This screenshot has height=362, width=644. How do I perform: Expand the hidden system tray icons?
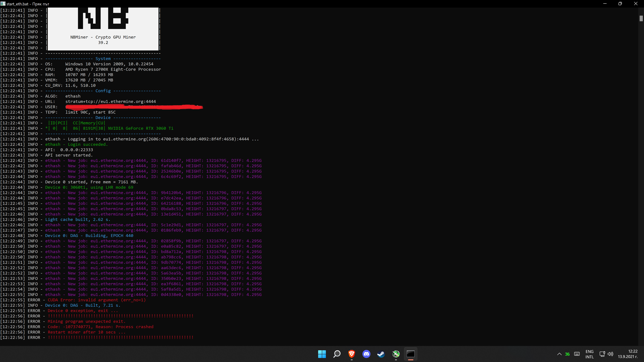click(560, 354)
